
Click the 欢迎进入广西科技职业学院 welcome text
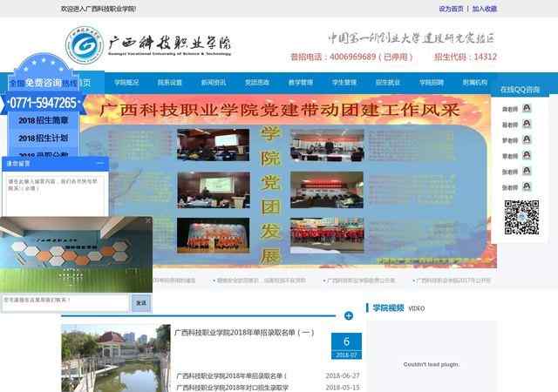pyautogui.click(x=99, y=9)
